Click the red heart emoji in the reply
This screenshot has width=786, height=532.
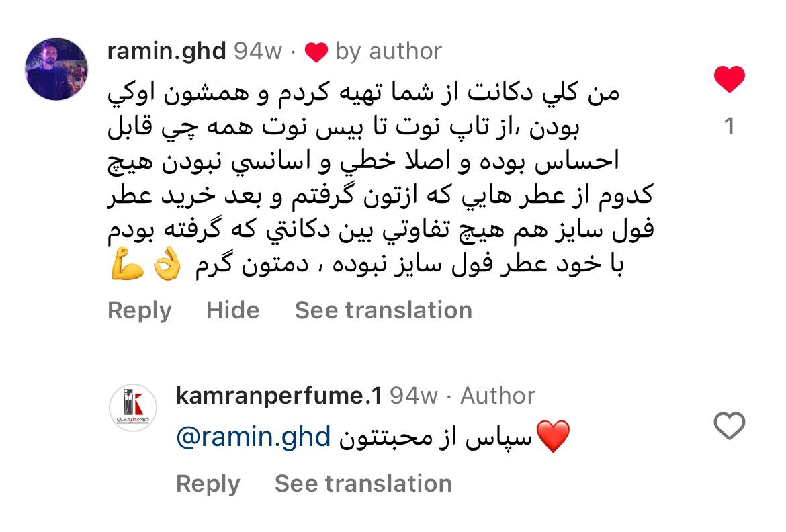point(554,437)
